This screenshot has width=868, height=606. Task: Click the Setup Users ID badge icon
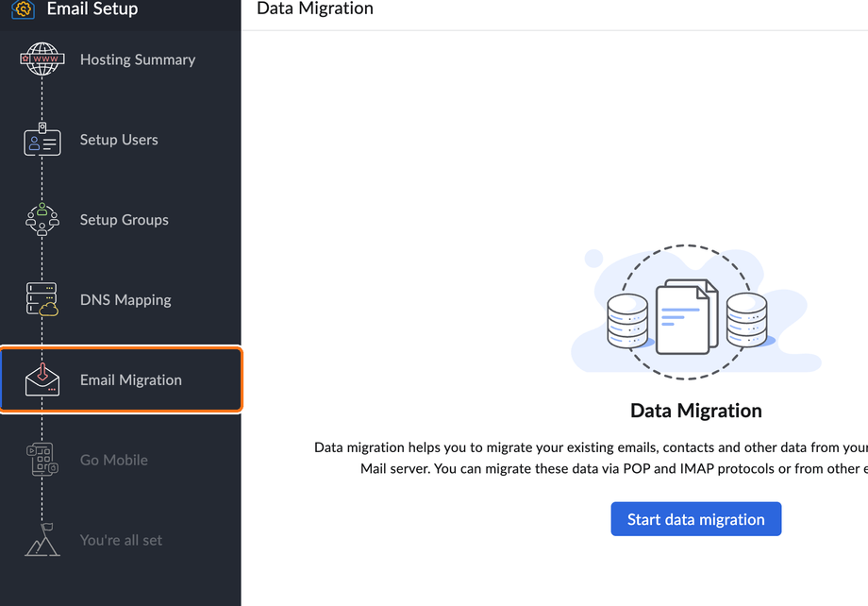[42, 140]
